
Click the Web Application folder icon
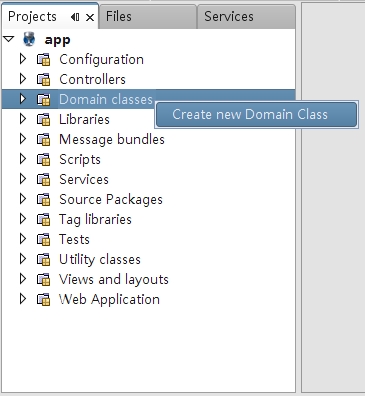click(x=43, y=299)
